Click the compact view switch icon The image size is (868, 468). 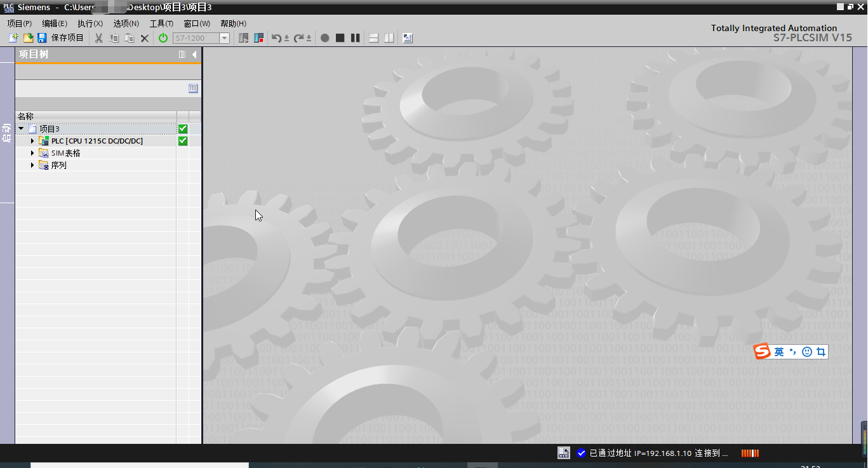click(x=243, y=38)
